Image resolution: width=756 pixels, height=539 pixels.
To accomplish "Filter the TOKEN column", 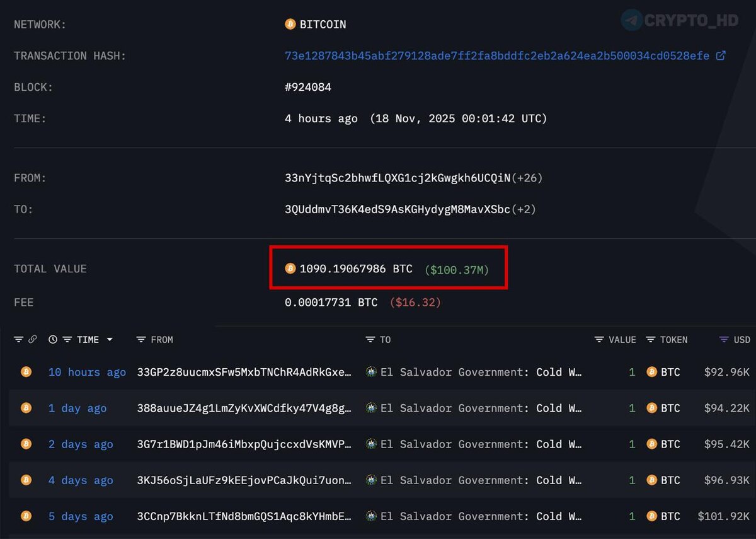I will tap(651, 339).
